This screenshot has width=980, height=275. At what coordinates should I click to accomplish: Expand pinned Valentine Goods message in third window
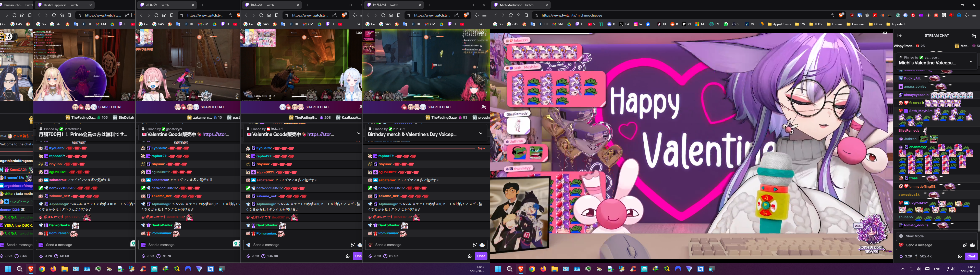pos(358,133)
